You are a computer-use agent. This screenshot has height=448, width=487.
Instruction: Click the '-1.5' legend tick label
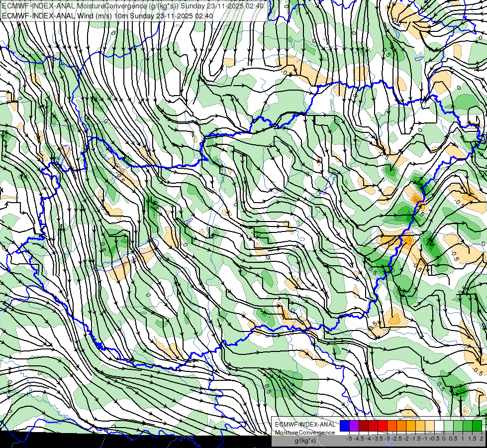coord(415,439)
